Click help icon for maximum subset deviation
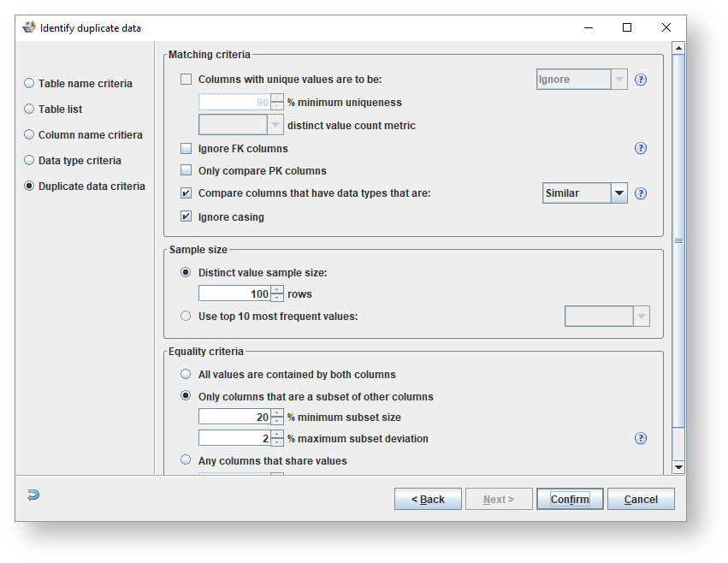The width and height of the screenshot is (728, 563). (640, 438)
